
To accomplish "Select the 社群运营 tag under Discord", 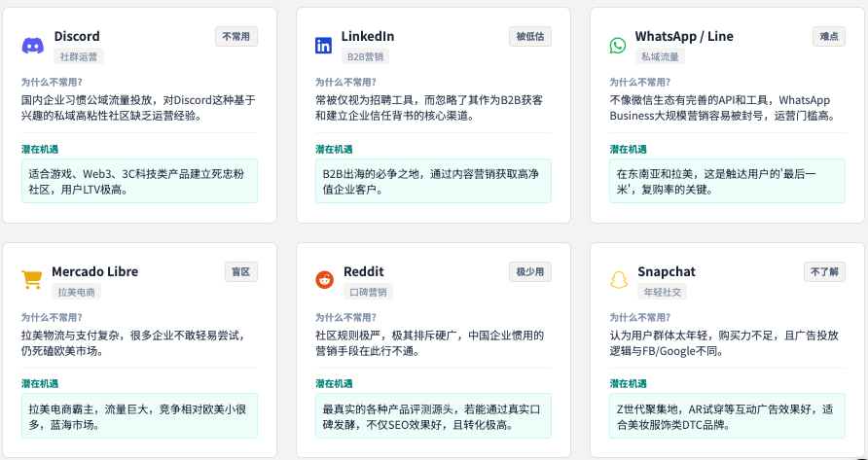I will pos(78,56).
